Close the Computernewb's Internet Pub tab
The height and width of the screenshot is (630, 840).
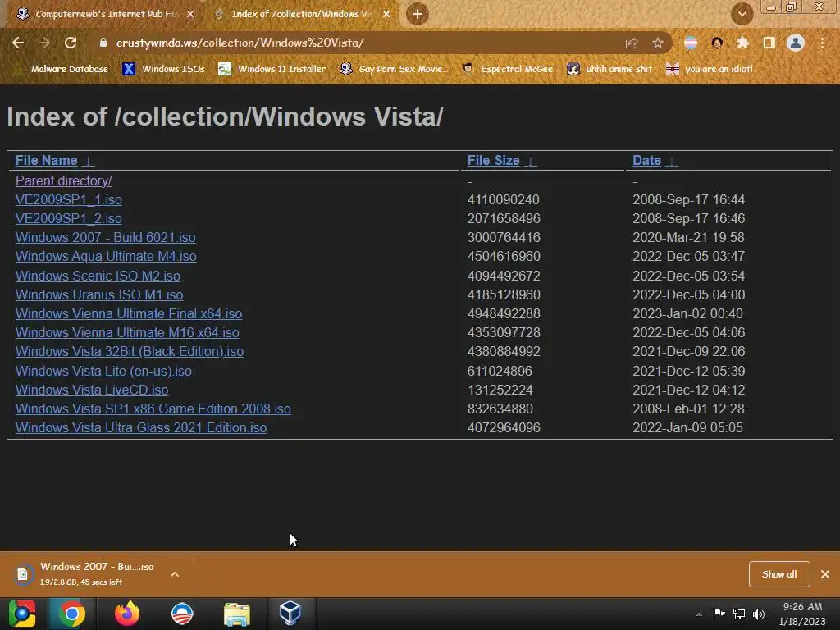coord(190,14)
